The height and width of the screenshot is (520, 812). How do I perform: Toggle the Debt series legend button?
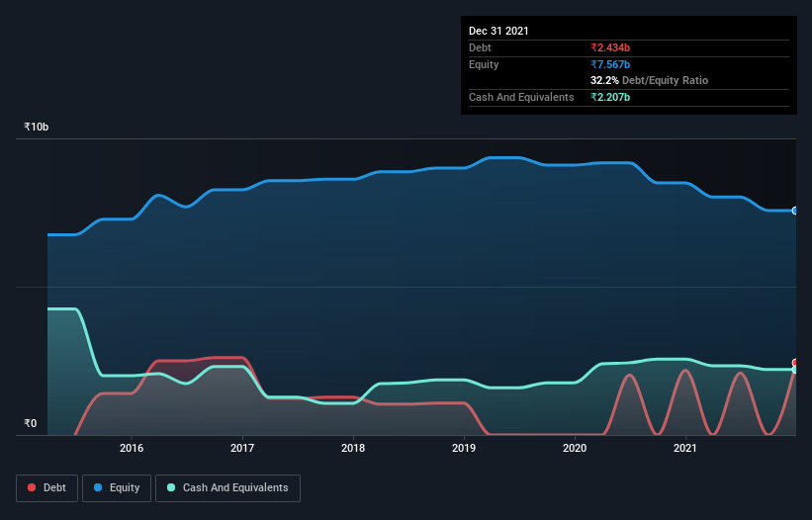[x=46, y=488]
